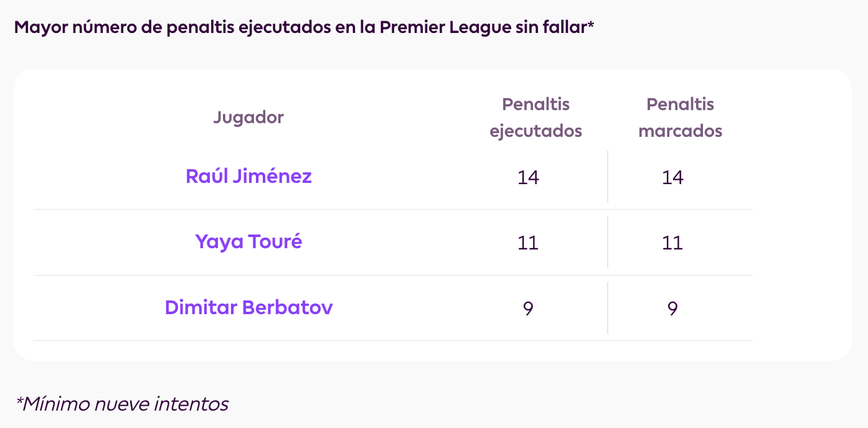Open Dimitar Berbatov player link
Viewport: 868px width, 428px height.
[x=248, y=307]
